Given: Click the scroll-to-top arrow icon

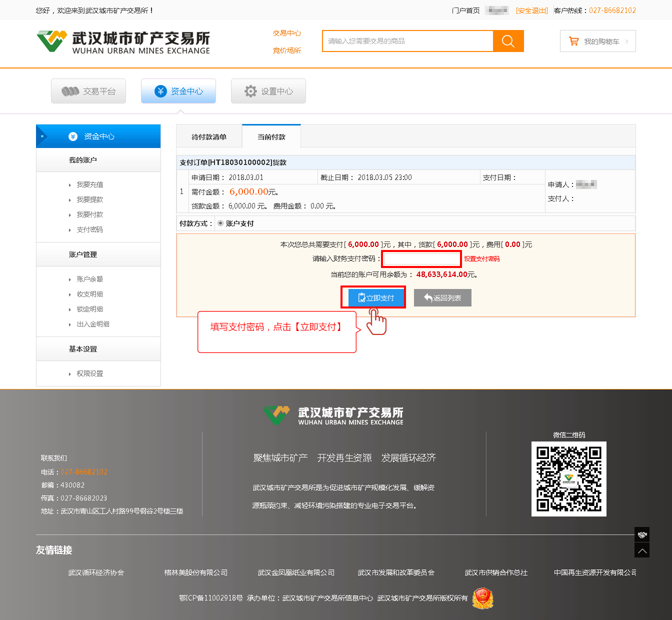Looking at the screenshot, I should [x=642, y=550].
